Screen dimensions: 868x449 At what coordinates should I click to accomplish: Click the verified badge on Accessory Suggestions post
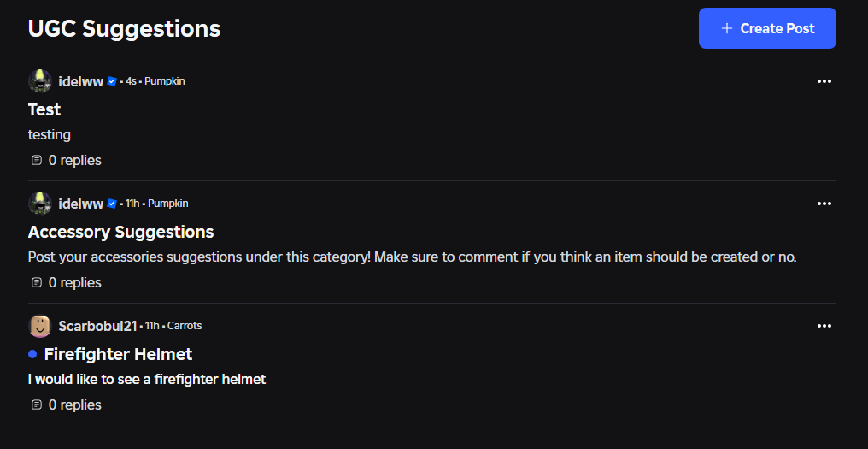(x=112, y=204)
